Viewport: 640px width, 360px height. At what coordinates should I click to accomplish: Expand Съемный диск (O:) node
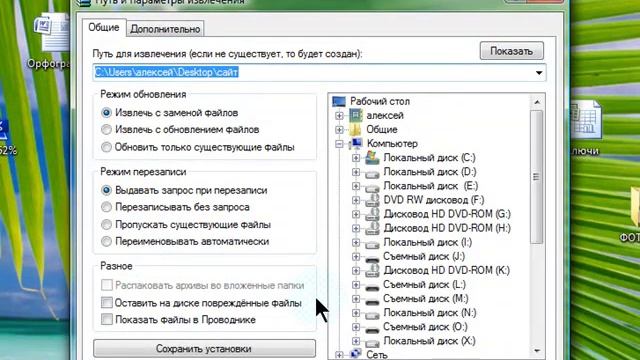click(356, 327)
